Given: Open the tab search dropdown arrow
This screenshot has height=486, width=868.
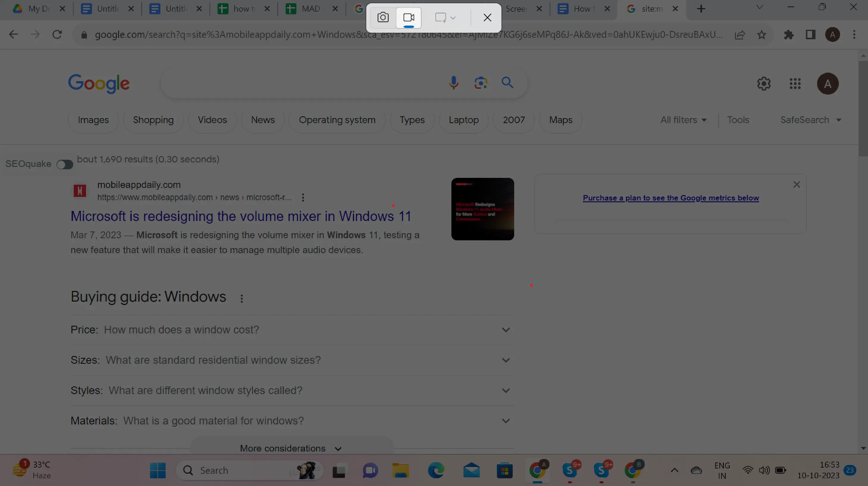Looking at the screenshot, I should point(759,7).
